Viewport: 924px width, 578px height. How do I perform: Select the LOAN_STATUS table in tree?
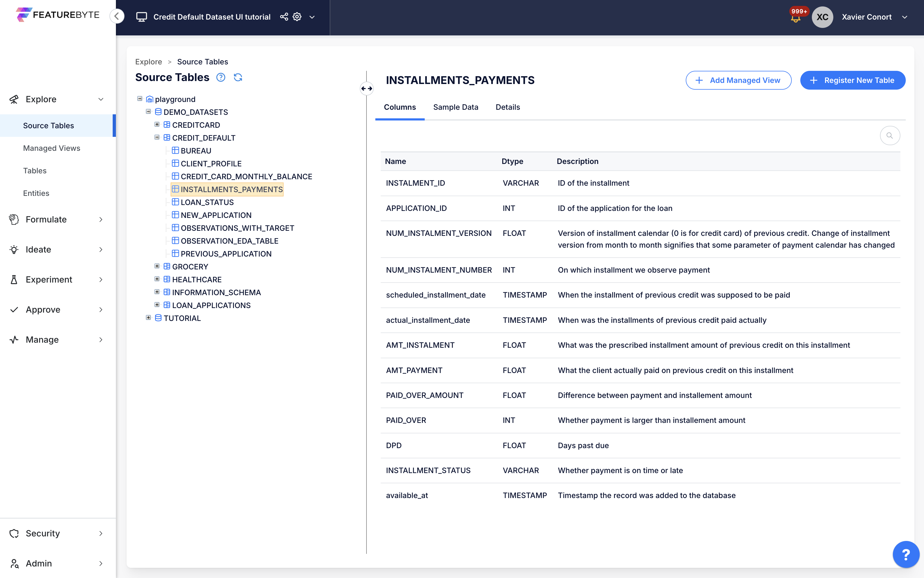(207, 202)
